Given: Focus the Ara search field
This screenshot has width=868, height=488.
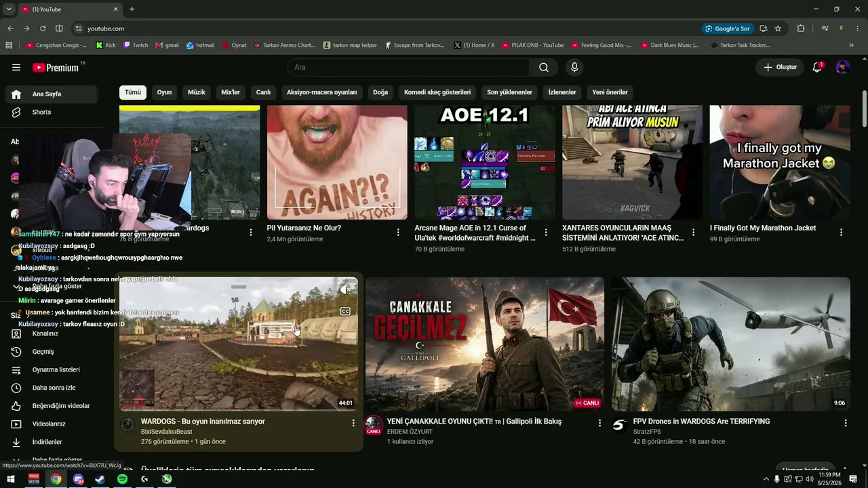Looking at the screenshot, I should 408,67.
